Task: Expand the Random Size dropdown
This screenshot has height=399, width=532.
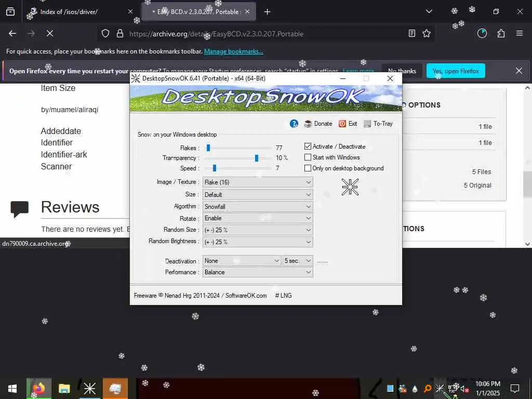Action: [258, 230]
